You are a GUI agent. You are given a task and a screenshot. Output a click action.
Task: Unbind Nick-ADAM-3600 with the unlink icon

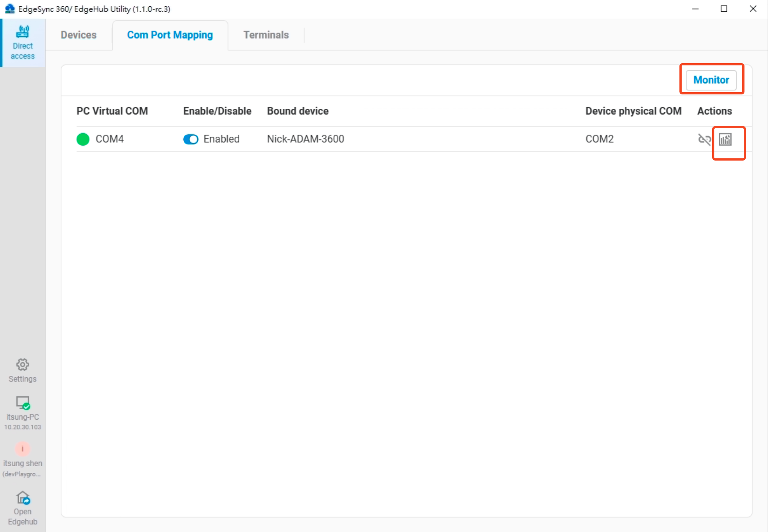[704, 139]
